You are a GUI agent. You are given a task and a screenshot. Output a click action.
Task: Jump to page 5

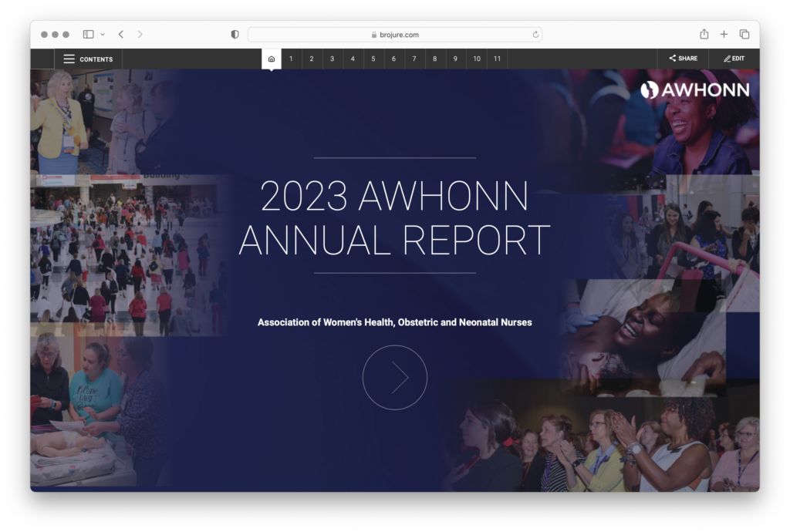[x=373, y=59]
